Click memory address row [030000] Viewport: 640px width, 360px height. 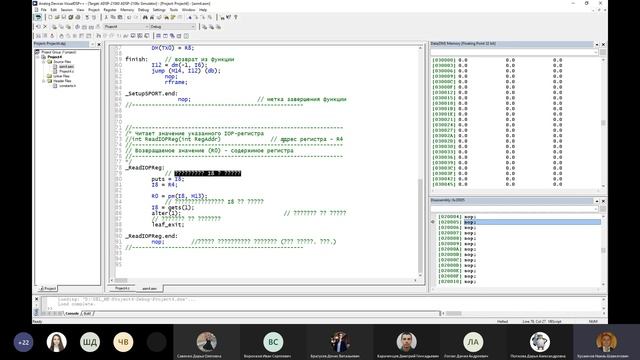point(444,60)
